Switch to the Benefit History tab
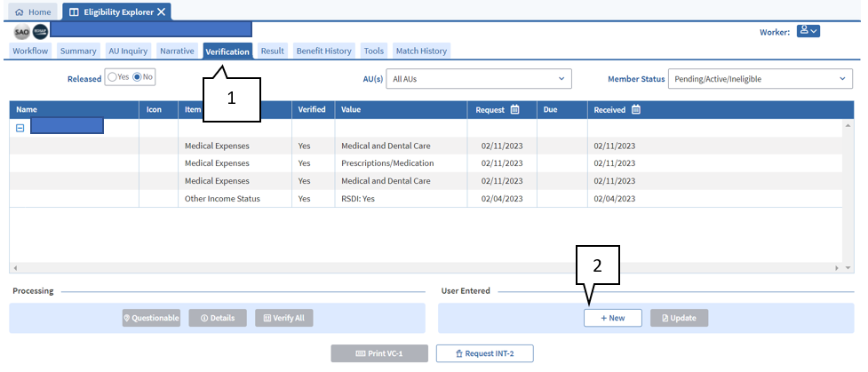 pos(324,51)
